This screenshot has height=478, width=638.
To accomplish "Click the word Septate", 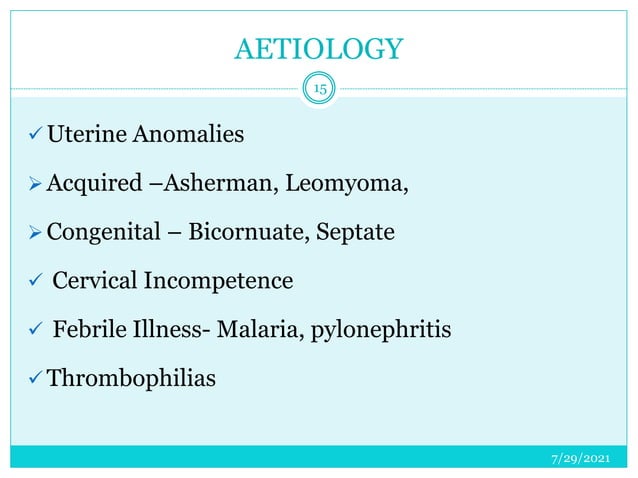I will [355, 234].
